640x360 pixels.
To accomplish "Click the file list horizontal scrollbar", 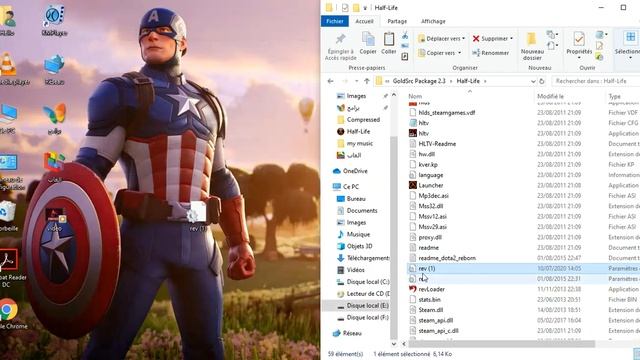I will pos(500,344).
